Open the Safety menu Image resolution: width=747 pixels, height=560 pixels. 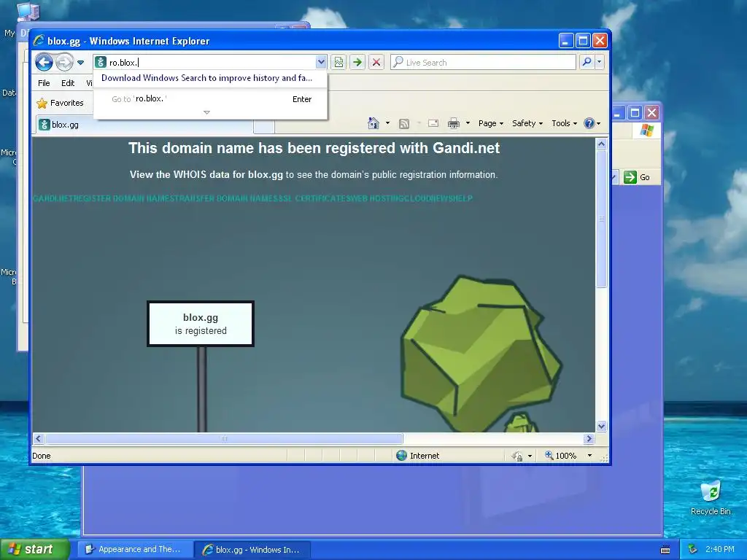[527, 123]
